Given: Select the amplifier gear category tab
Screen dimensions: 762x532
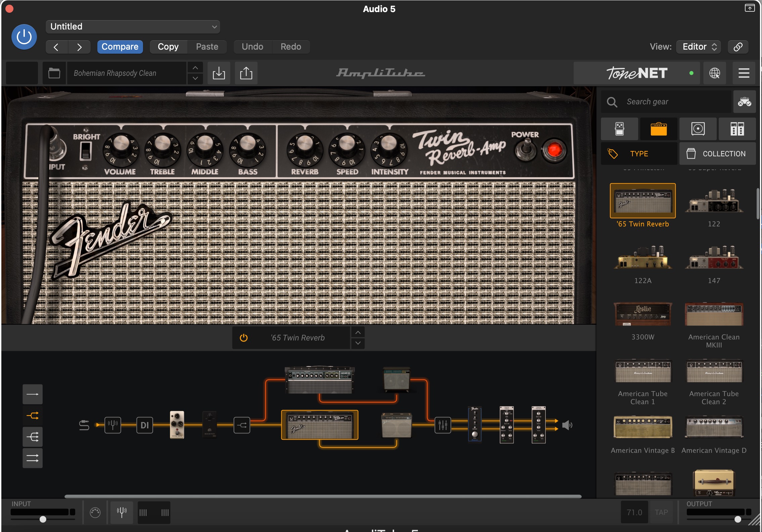Looking at the screenshot, I should point(659,129).
